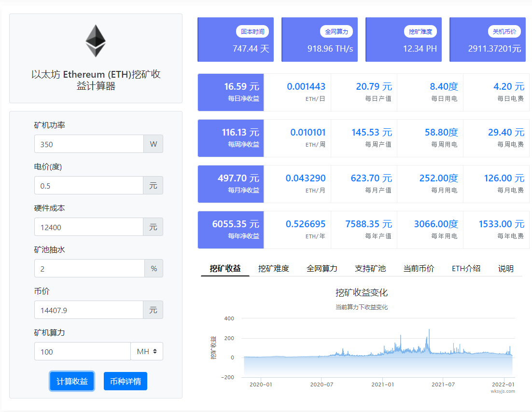The height and width of the screenshot is (412, 532).
Task: Click the 58.80度 weekly power usage
Action: pos(441,133)
